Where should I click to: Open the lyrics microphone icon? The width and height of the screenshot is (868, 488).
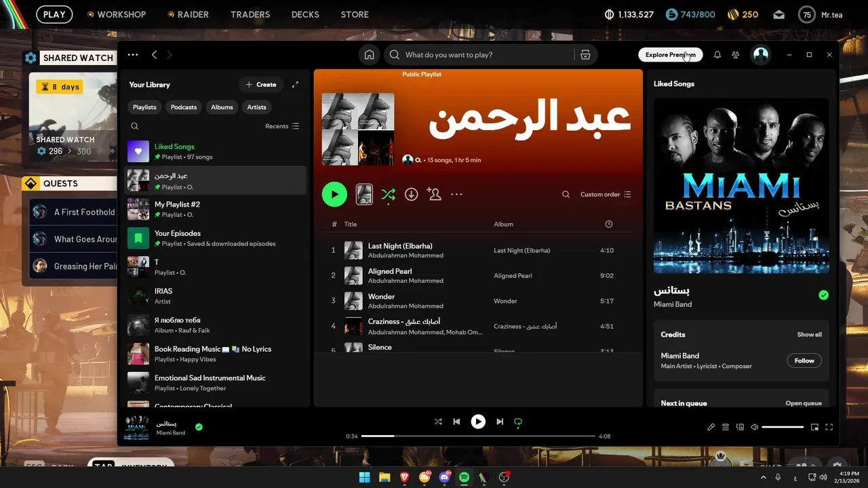711,427
